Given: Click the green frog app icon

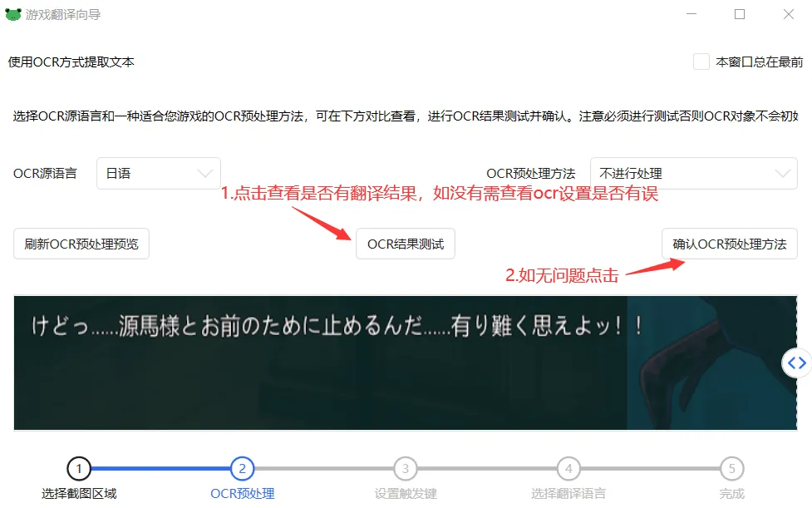Looking at the screenshot, I should coord(13,14).
